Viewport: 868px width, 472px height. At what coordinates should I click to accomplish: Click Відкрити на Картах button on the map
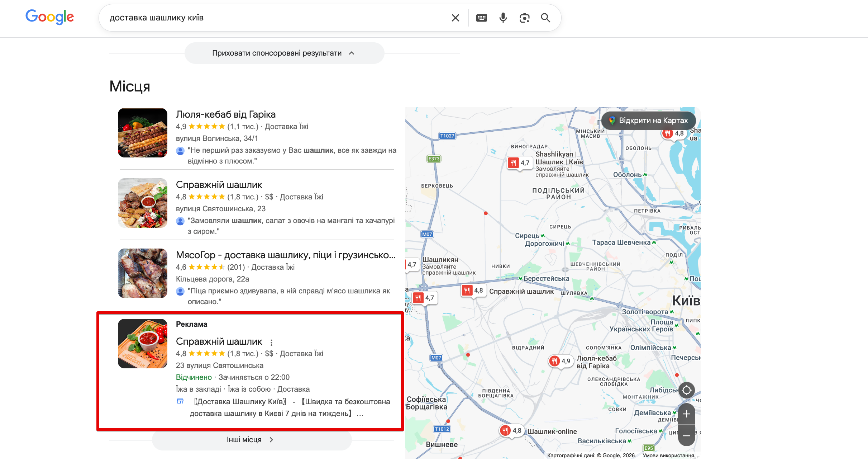(649, 121)
